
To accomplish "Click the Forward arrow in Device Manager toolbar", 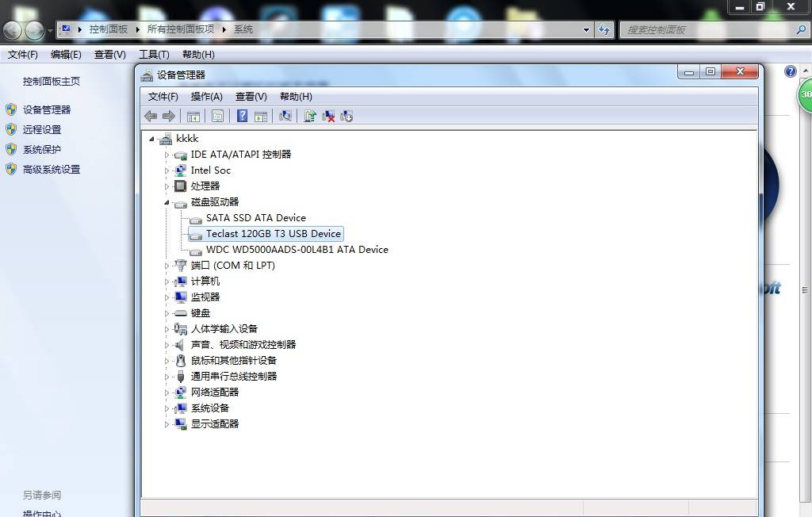I will pyautogui.click(x=169, y=116).
